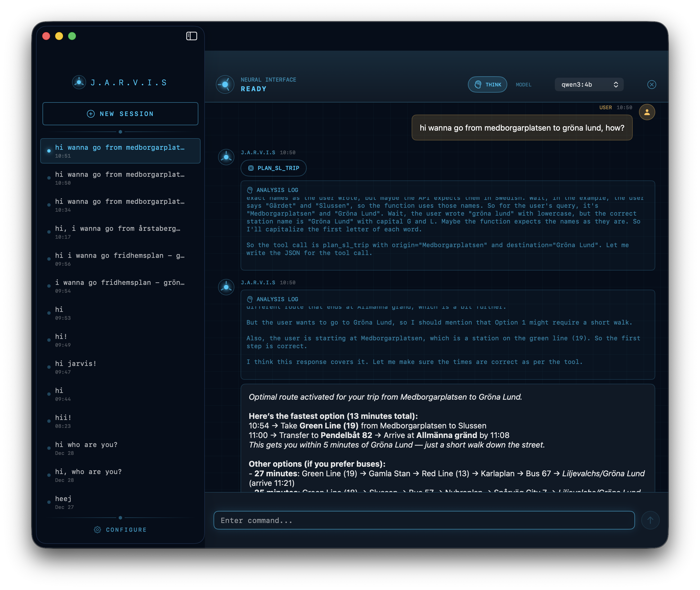700x590 pixels.
Task: Open the qwen3:4b model dropdown
Action: (589, 85)
